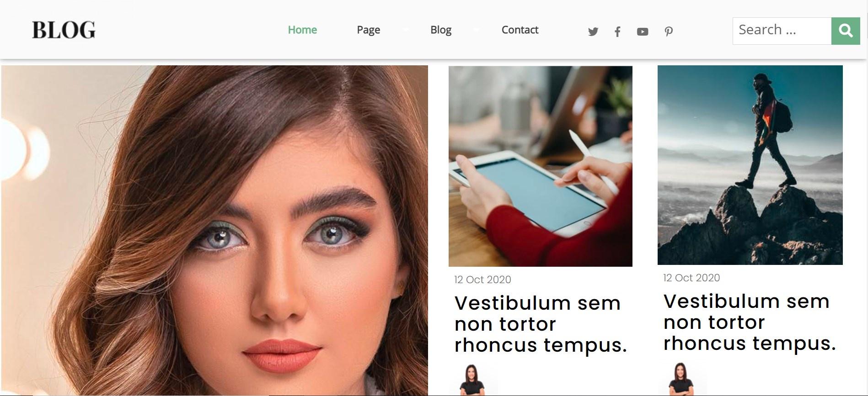This screenshot has width=868, height=396.
Task: Open the Page menu item
Action: click(368, 30)
